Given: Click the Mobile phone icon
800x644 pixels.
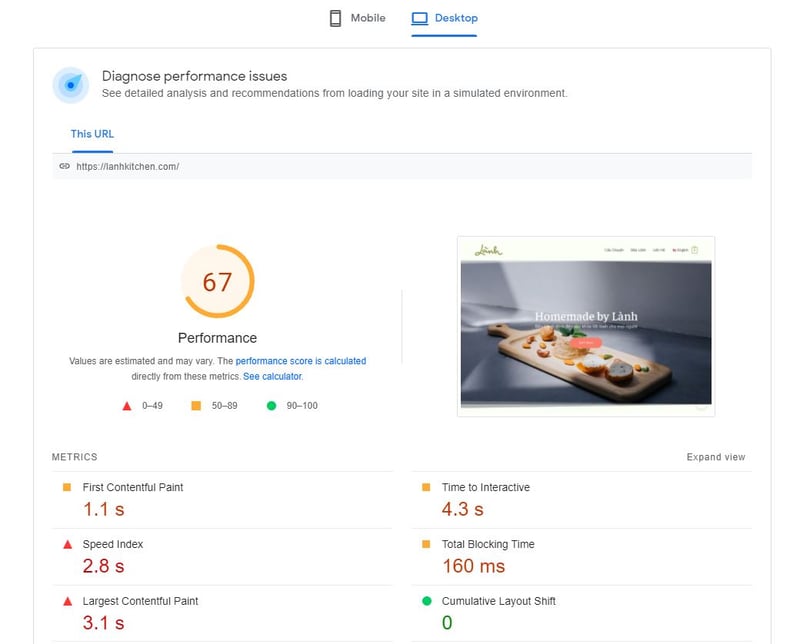Looking at the screenshot, I should click(336, 18).
